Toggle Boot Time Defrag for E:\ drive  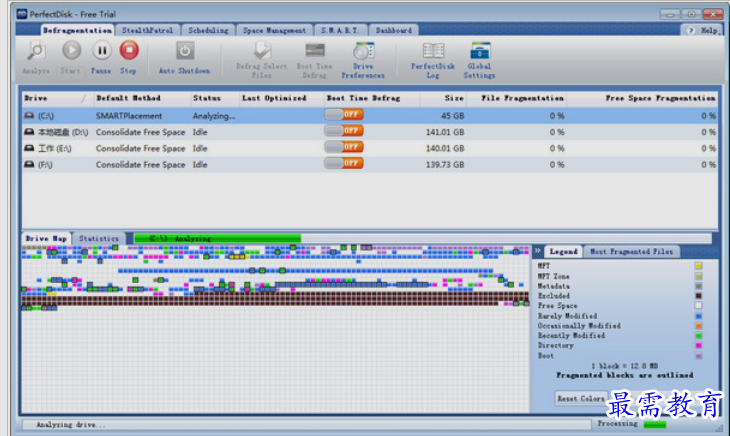pyautogui.click(x=344, y=147)
